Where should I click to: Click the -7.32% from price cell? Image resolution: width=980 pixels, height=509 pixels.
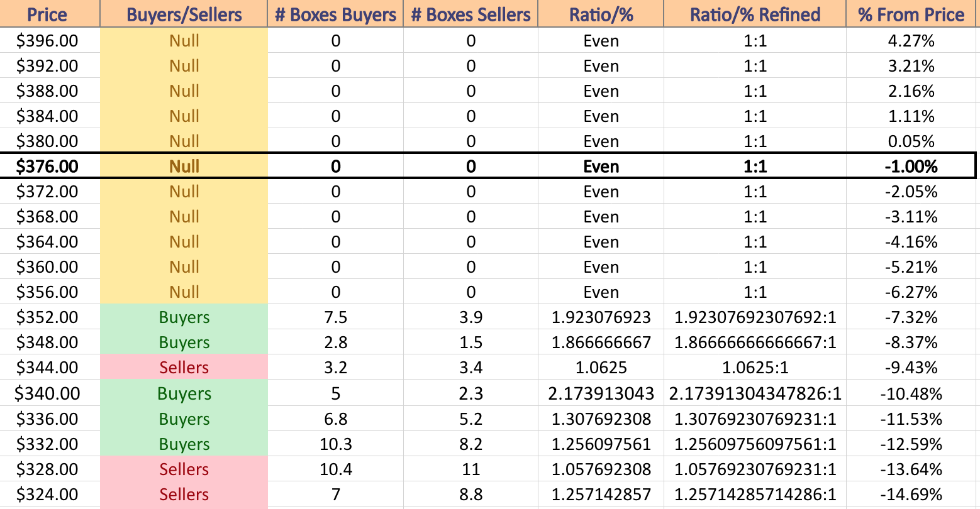pos(911,317)
